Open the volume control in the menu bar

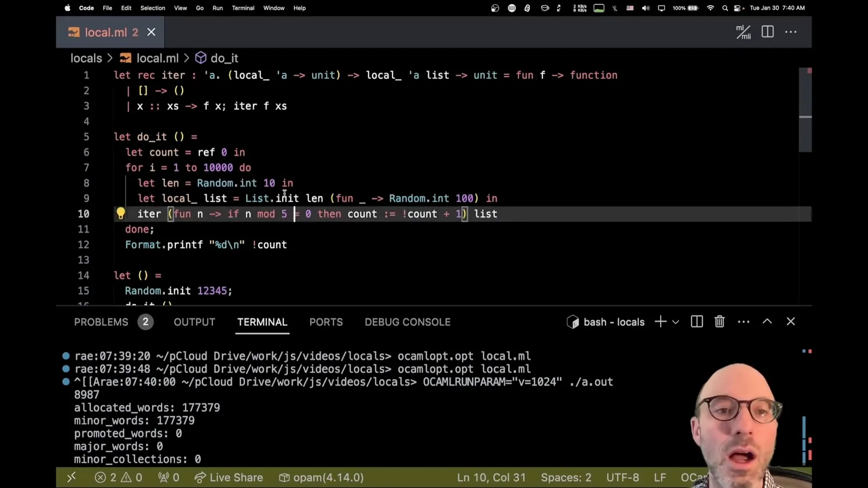646,8
